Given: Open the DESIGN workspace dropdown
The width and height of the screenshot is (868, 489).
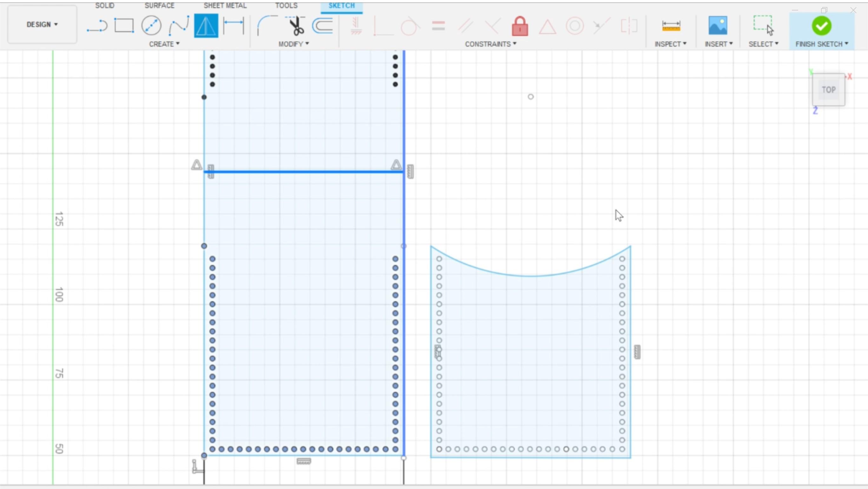Looking at the screenshot, I should tap(42, 24).
